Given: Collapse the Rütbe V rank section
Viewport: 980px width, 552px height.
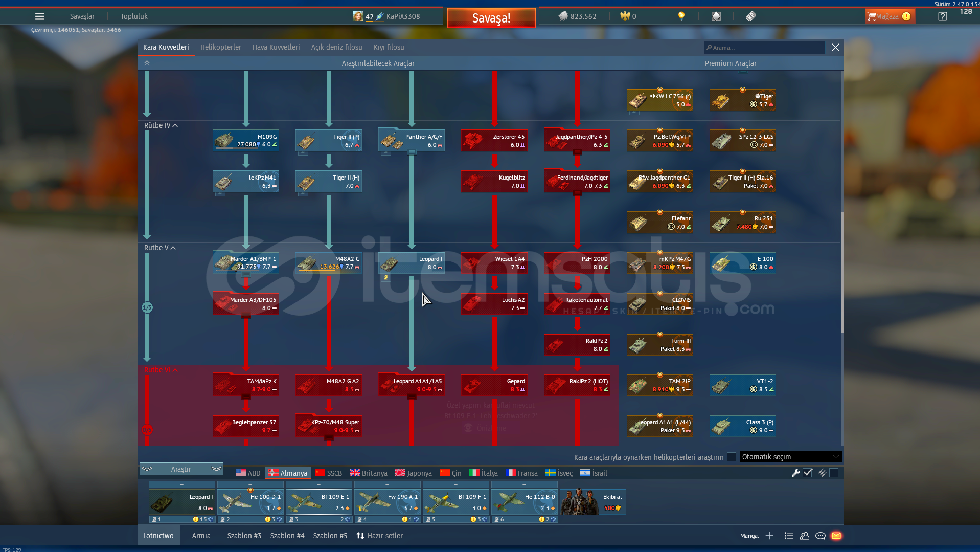Looking at the screenshot, I should coord(159,248).
